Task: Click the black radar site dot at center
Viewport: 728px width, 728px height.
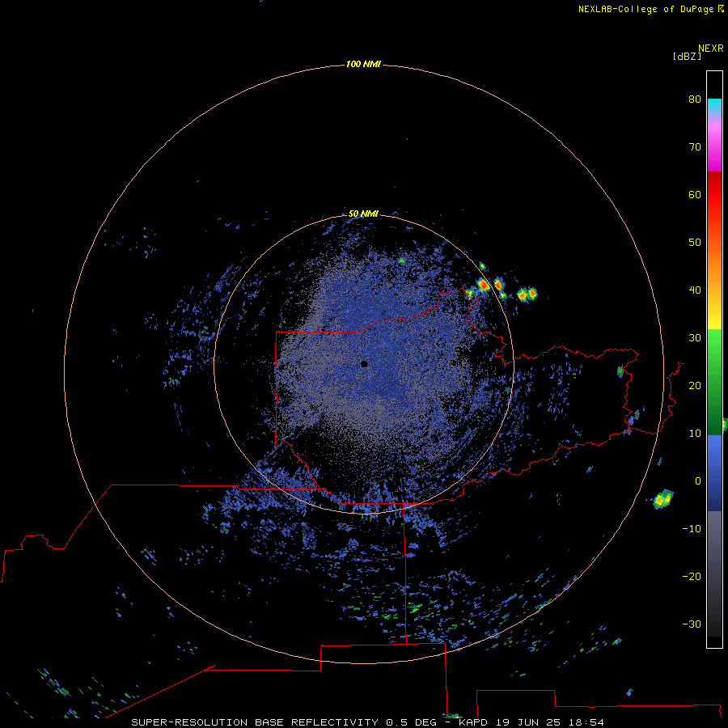Action: (x=364, y=364)
